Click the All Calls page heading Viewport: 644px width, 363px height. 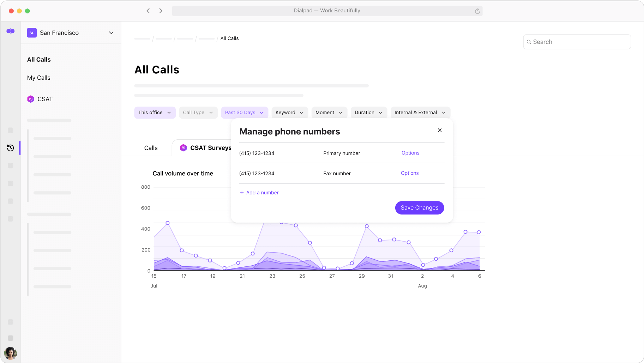coord(157,70)
